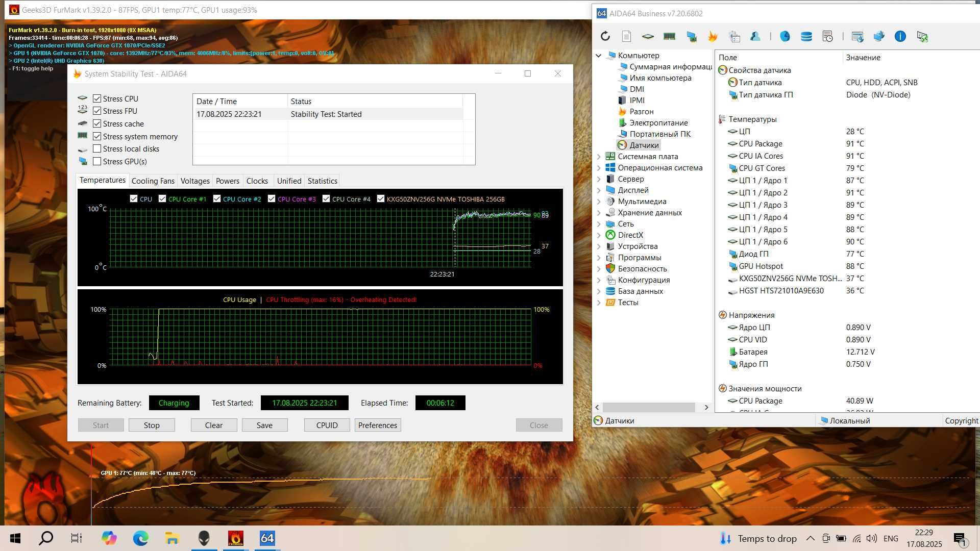Screen dimensions: 980x551
Task: Uncheck Stress FPU checkbox
Action: tap(97, 111)
